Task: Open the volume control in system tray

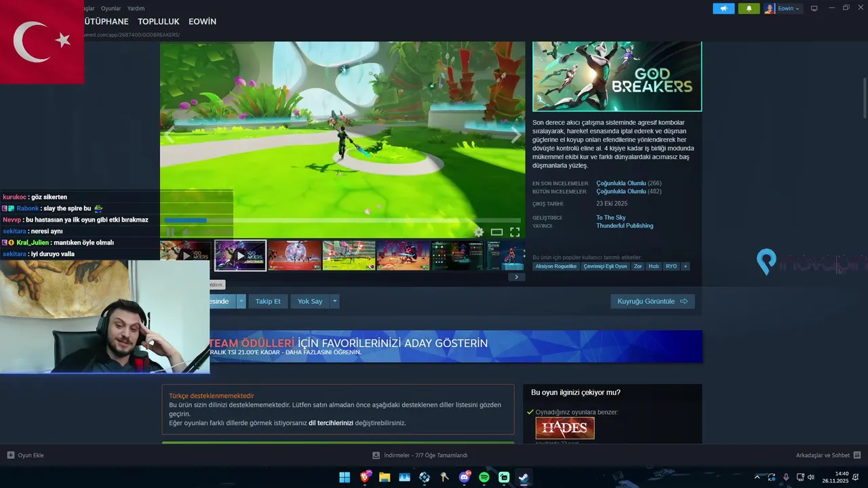Action: click(x=811, y=477)
